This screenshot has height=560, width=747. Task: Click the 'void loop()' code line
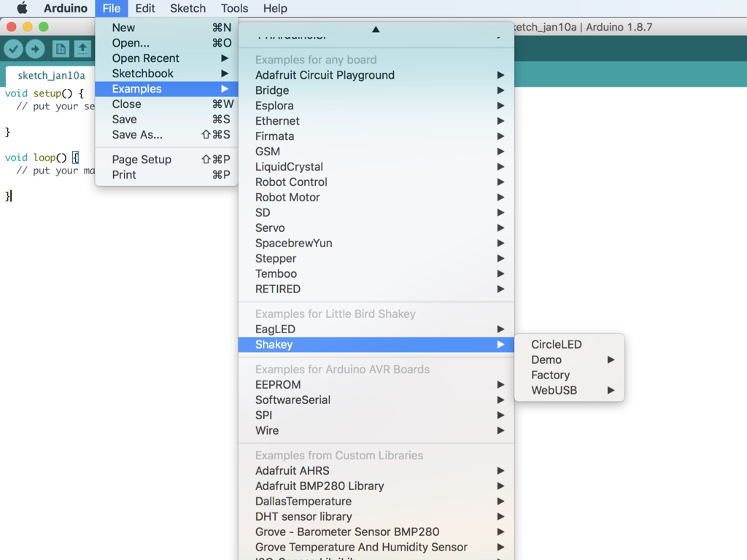coord(42,157)
